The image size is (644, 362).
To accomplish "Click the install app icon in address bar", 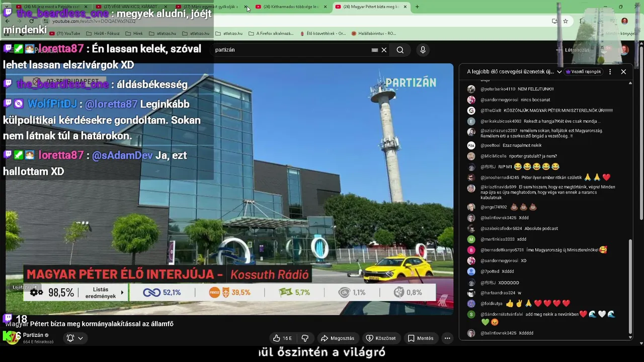I will pyautogui.click(x=554, y=21).
